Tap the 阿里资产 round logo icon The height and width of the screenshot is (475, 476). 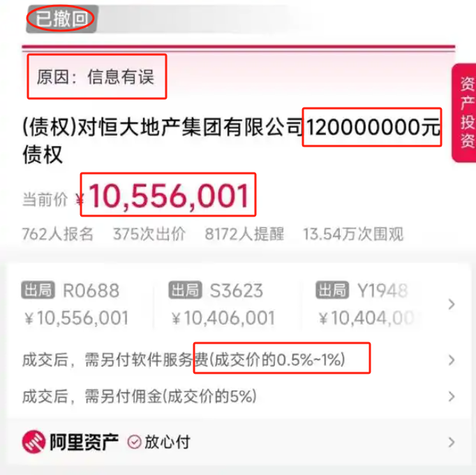34,441
